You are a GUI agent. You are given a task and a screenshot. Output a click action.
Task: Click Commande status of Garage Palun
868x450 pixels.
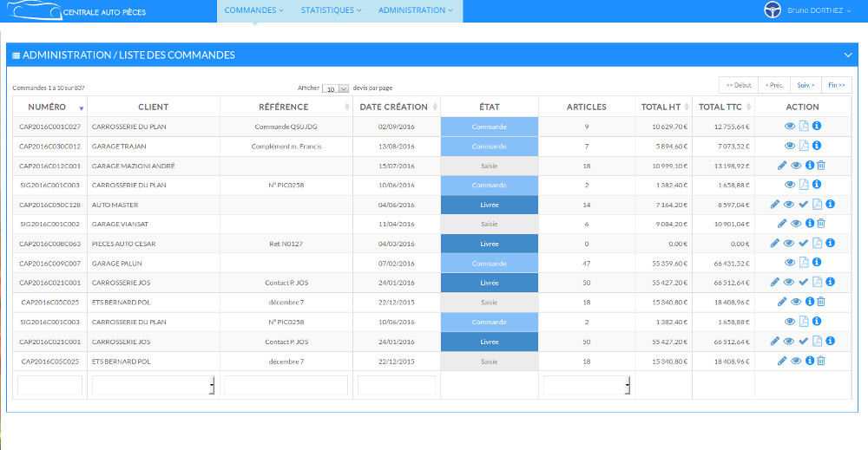coord(490,263)
